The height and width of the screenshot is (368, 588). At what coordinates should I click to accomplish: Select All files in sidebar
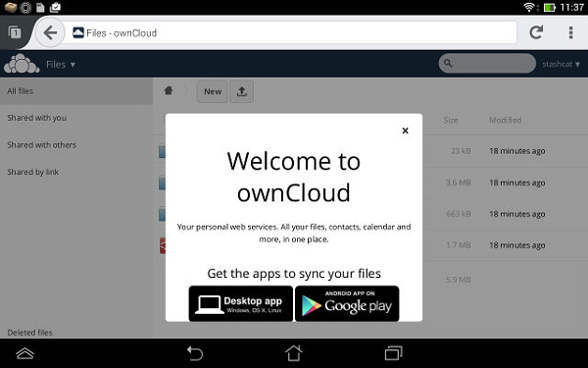tap(76, 91)
